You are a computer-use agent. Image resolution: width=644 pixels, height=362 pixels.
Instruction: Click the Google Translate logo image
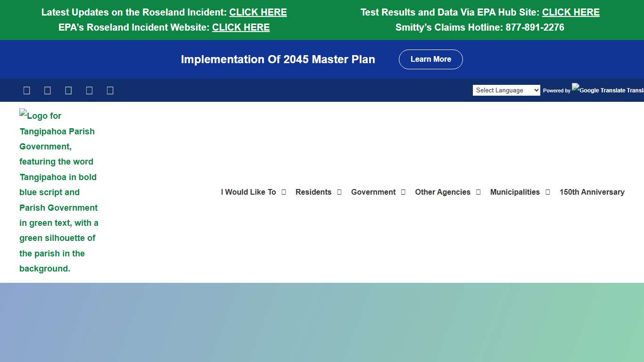[607, 89]
